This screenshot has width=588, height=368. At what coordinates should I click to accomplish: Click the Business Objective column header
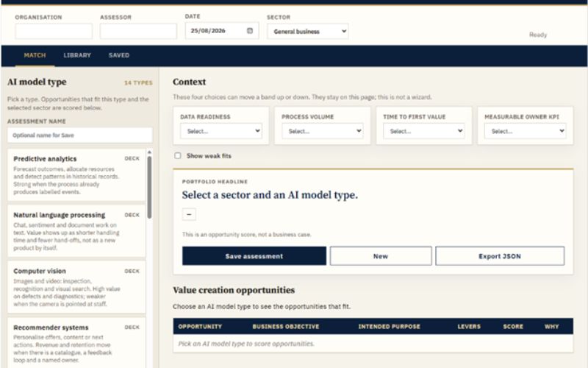pyautogui.click(x=286, y=326)
